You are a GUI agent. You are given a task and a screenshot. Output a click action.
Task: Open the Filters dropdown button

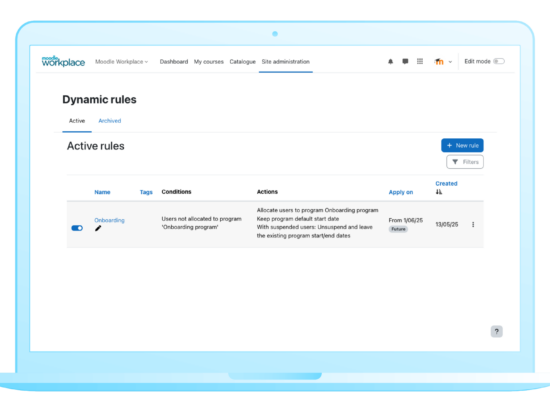[x=465, y=162]
